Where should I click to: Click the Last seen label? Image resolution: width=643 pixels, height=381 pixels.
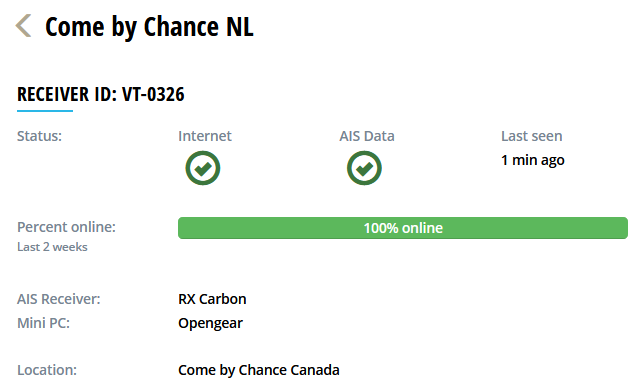(531, 136)
